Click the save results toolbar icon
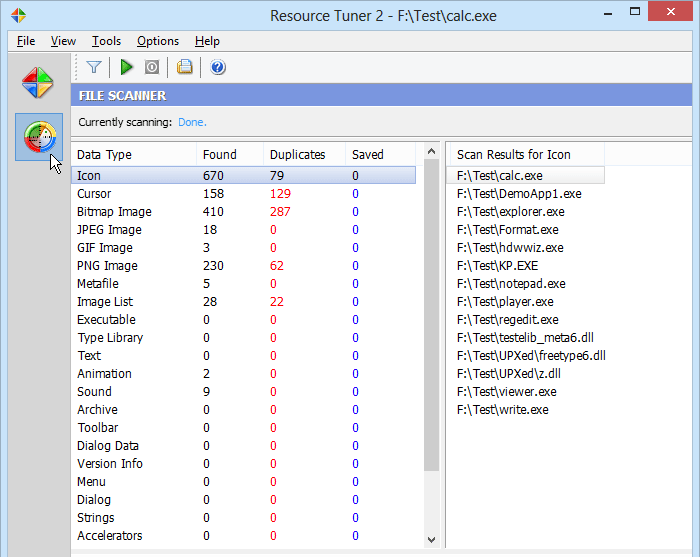Image resolution: width=700 pixels, height=557 pixels. point(184,67)
